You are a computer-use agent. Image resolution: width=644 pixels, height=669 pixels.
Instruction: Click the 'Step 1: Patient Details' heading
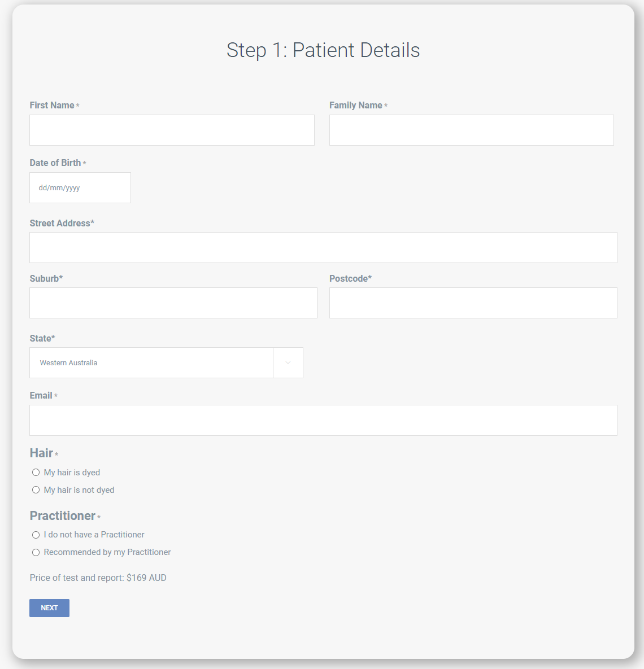click(x=323, y=50)
